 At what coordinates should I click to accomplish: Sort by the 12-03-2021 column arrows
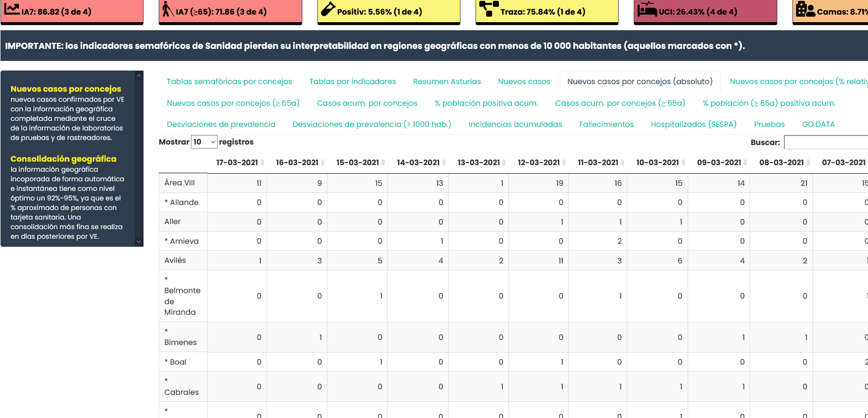(564, 163)
